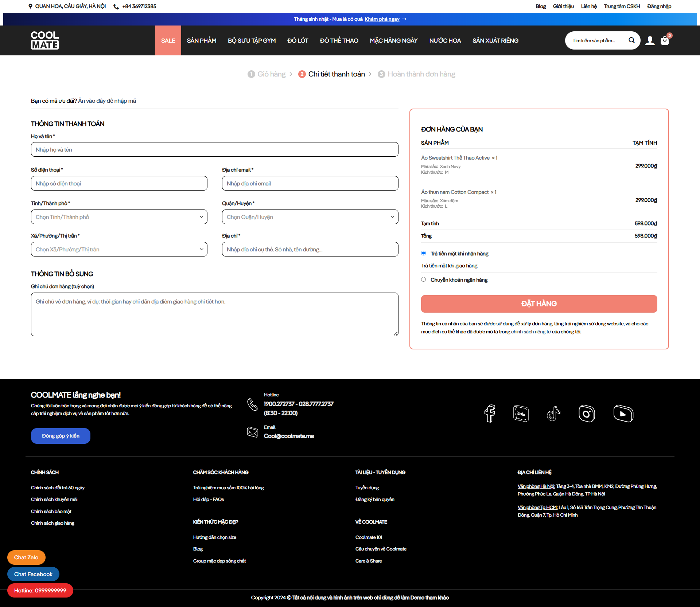Open Hướng dẫn chọn size link
The height and width of the screenshot is (607, 700).
[x=215, y=537]
